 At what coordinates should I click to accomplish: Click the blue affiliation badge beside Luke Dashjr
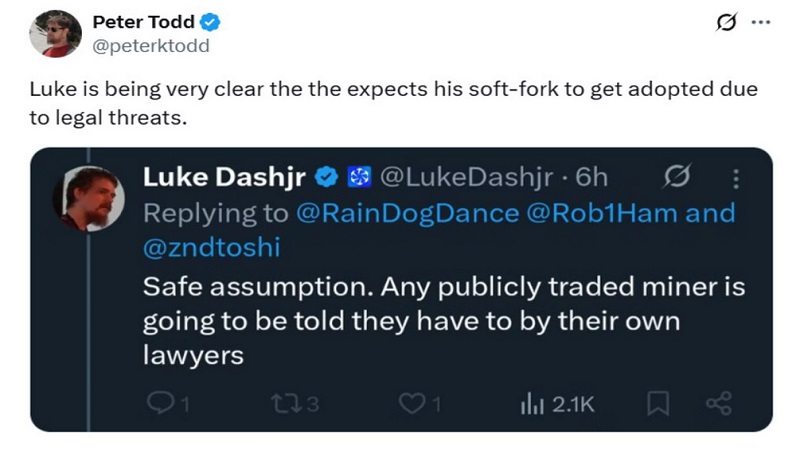356,177
